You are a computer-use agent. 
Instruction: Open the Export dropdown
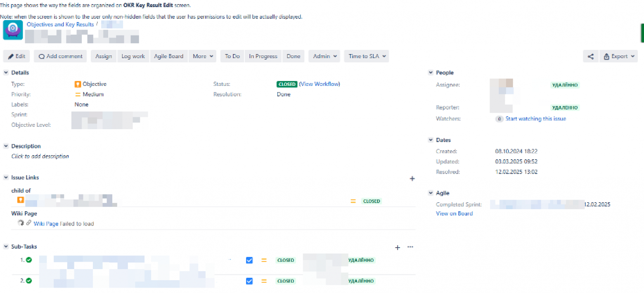click(x=618, y=57)
